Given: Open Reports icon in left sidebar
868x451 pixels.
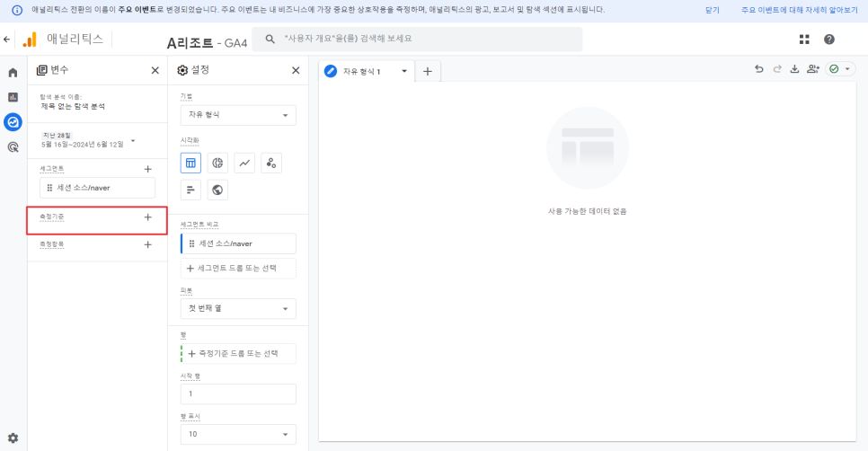Looking at the screenshot, I should coord(13,97).
